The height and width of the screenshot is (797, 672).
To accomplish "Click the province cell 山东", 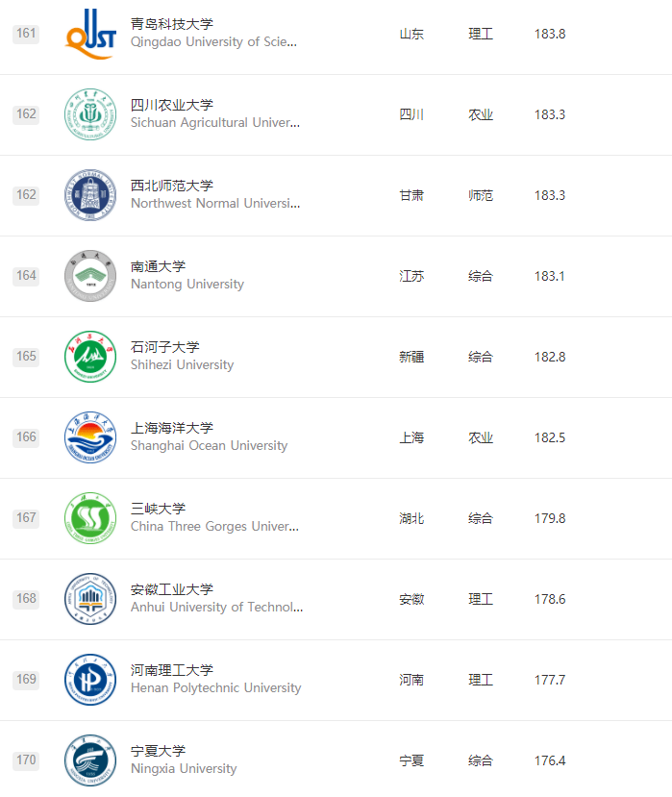I will coord(411,34).
